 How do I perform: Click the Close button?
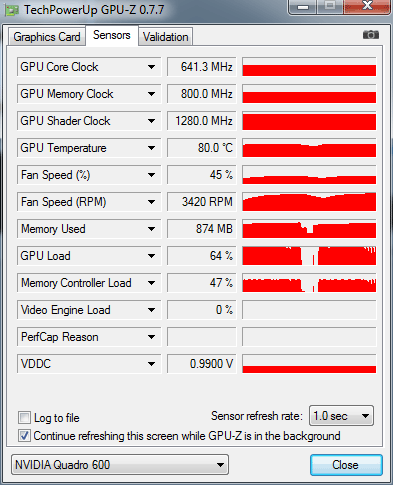pos(346,465)
